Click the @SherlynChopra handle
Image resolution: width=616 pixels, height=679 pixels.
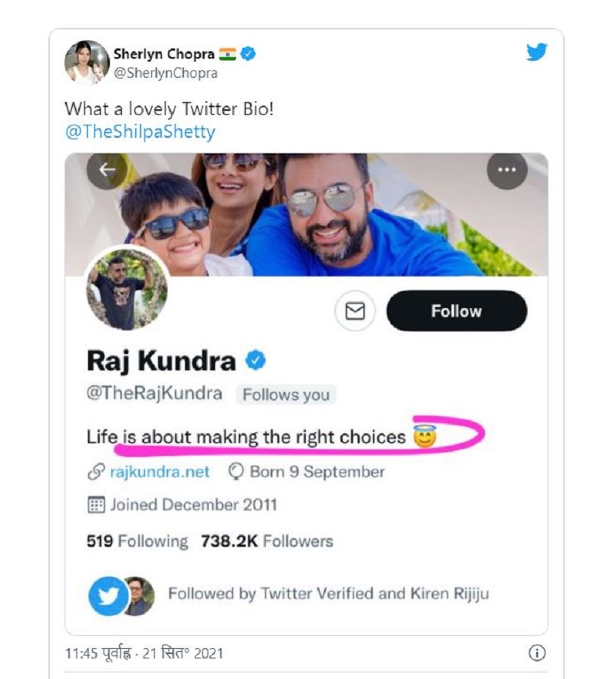[x=165, y=73]
